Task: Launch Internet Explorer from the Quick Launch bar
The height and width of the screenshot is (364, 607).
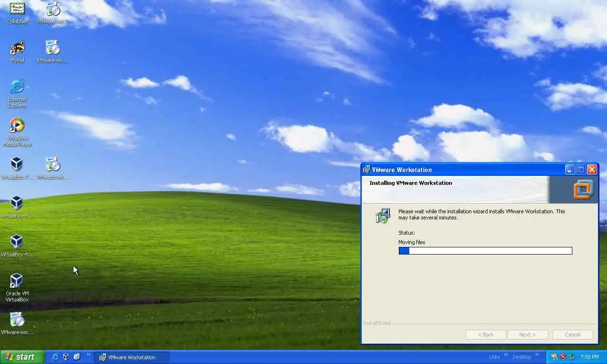Action: (55, 357)
